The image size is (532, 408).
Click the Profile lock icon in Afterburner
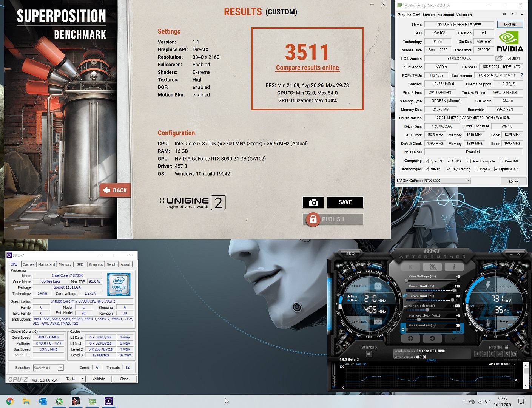(x=507, y=347)
